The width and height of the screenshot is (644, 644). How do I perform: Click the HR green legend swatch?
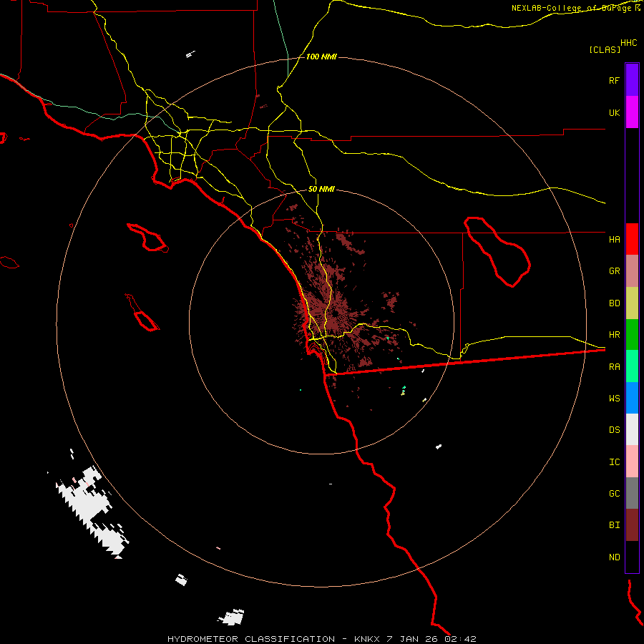click(632, 335)
